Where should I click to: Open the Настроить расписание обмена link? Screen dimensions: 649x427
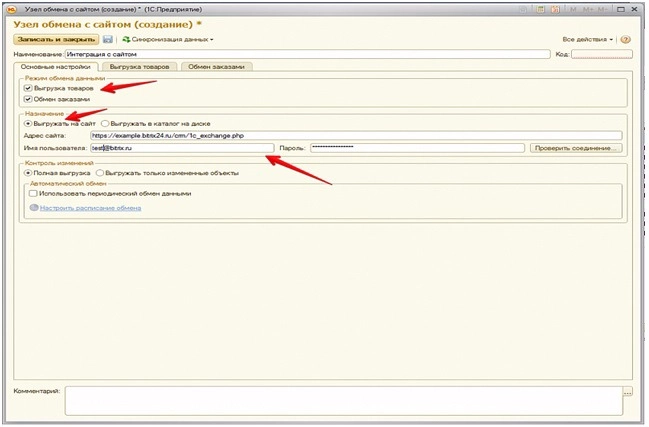point(90,208)
